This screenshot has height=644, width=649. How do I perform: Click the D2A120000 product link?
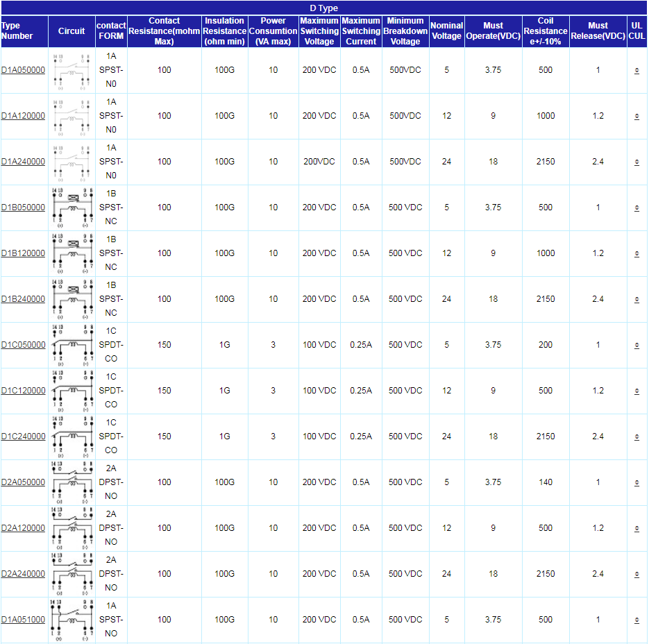[23, 528]
